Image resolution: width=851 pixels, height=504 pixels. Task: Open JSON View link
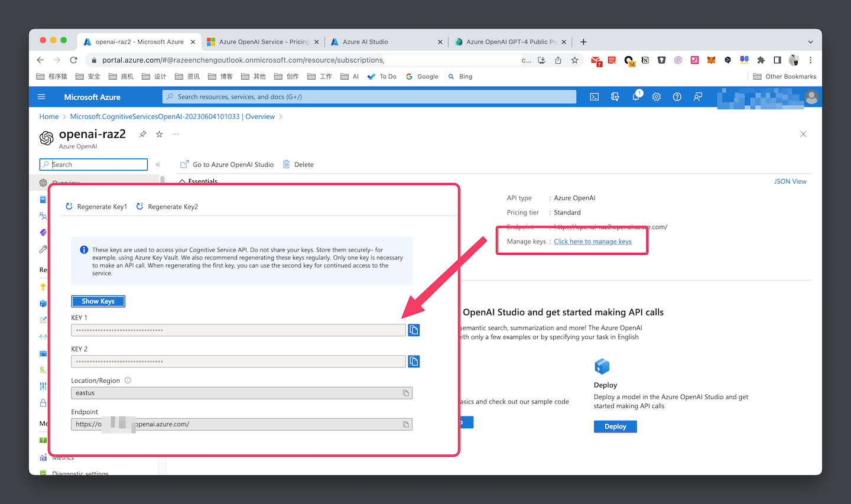[790, 181]
